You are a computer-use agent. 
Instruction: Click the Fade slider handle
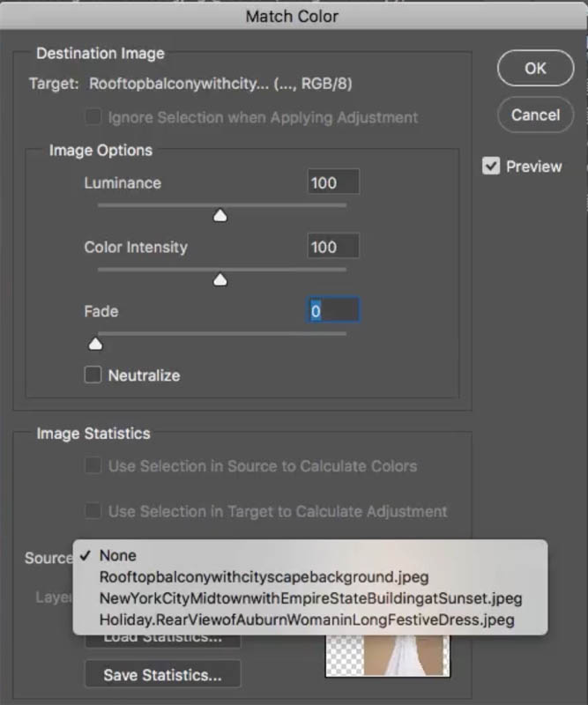(x=95, y=344)
